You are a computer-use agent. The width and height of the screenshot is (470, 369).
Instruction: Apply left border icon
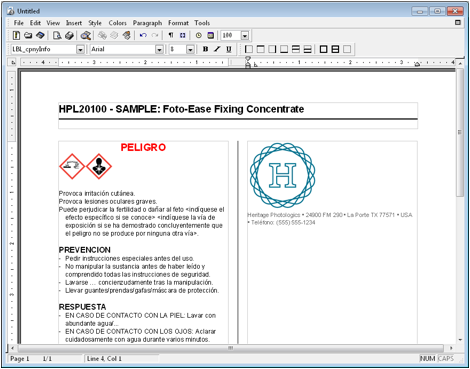[x=249, y=49]
